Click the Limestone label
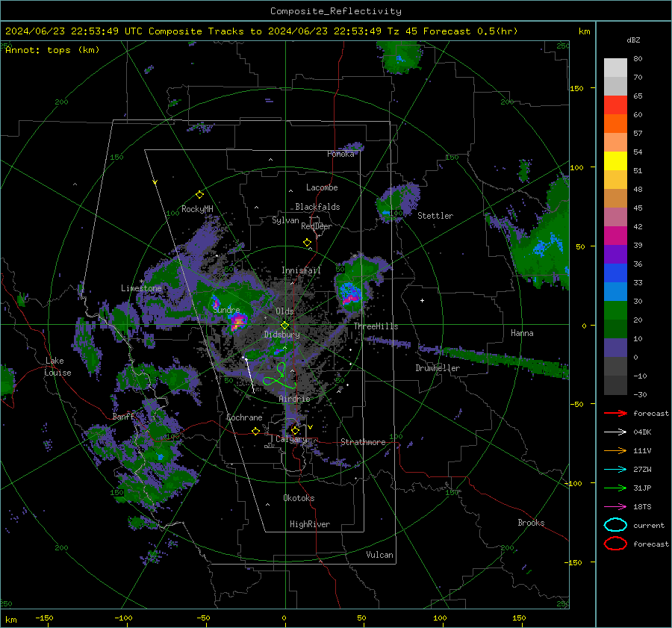 141,288
